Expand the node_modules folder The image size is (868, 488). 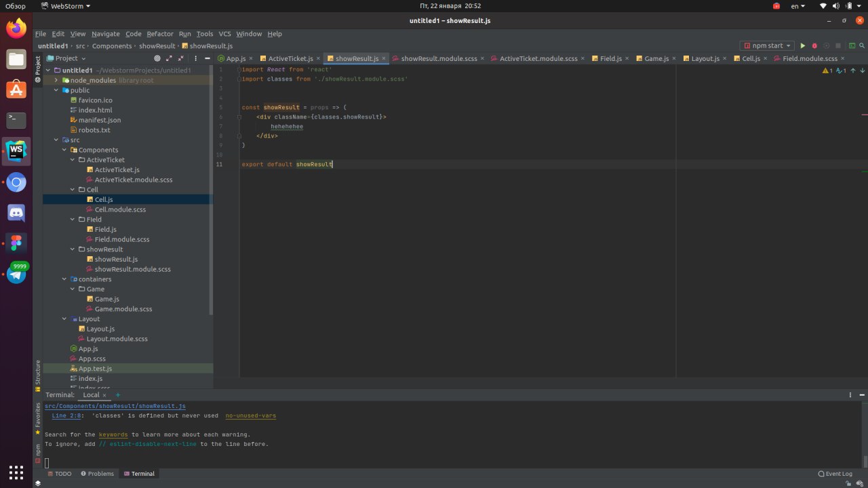(57, 80)
